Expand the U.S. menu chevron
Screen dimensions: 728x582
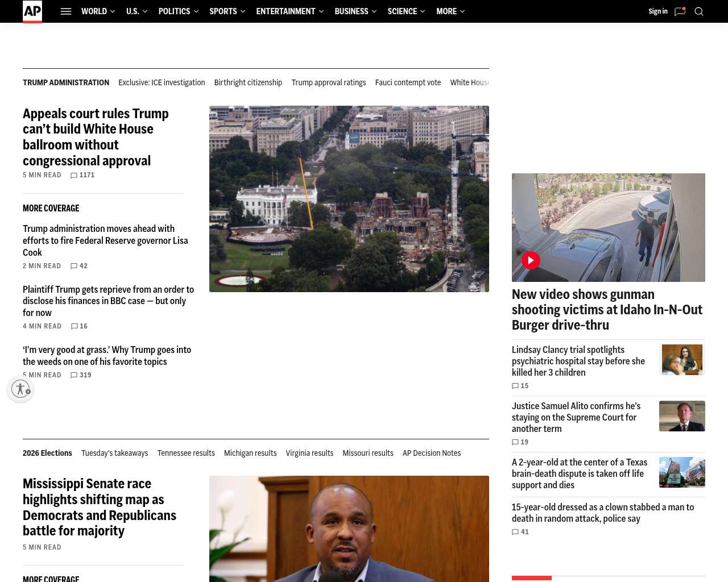[x=145, y=11]
